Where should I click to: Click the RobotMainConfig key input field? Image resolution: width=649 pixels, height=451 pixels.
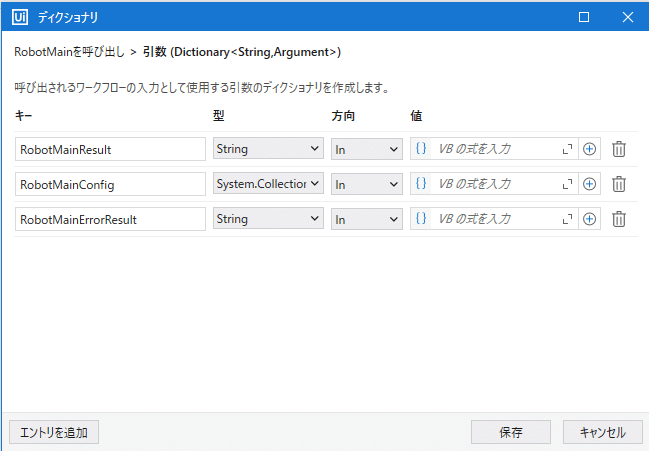pyautogui.click(x=110, y=185)
